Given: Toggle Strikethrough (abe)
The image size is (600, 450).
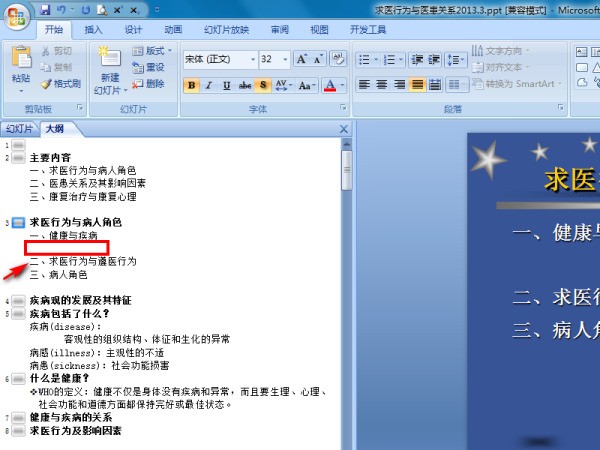Looking at the screenshot, I should pos(245,85).
